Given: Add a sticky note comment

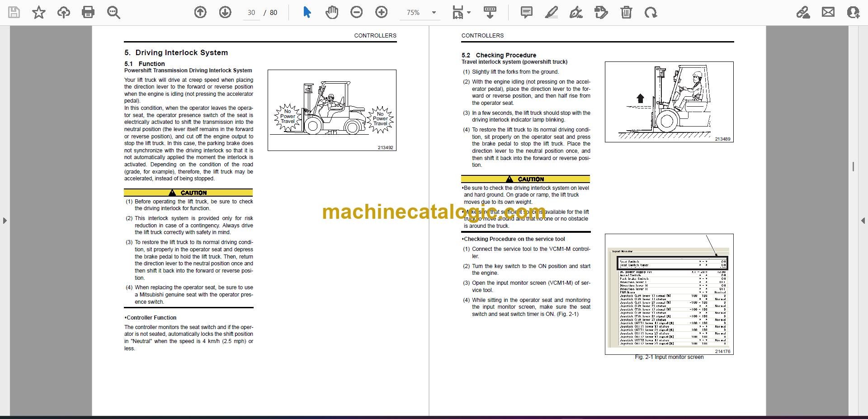Looking at the screenshot, I should (x=527, y=13).
